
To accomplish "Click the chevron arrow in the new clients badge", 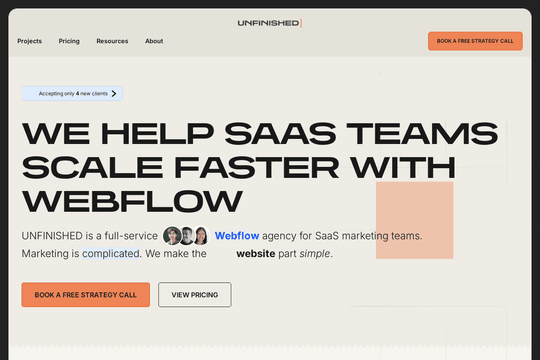I will click(x=114, y=93).
